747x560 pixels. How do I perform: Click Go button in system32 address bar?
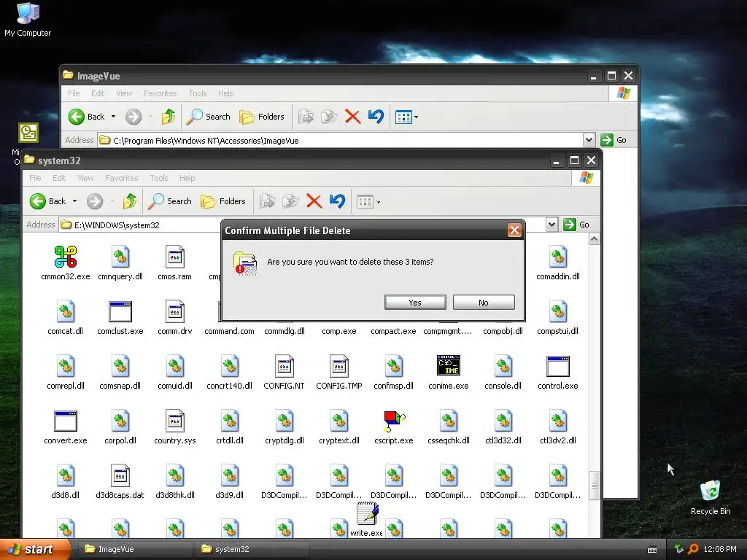click(x=576, y=225)
